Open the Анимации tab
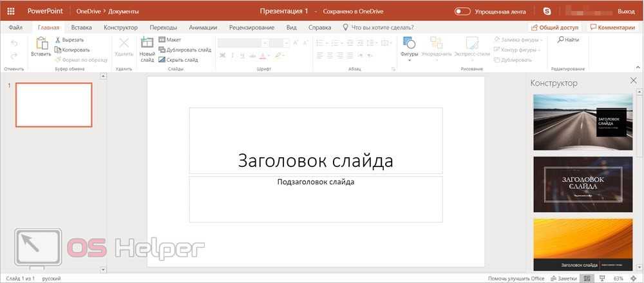 [203, 28]
